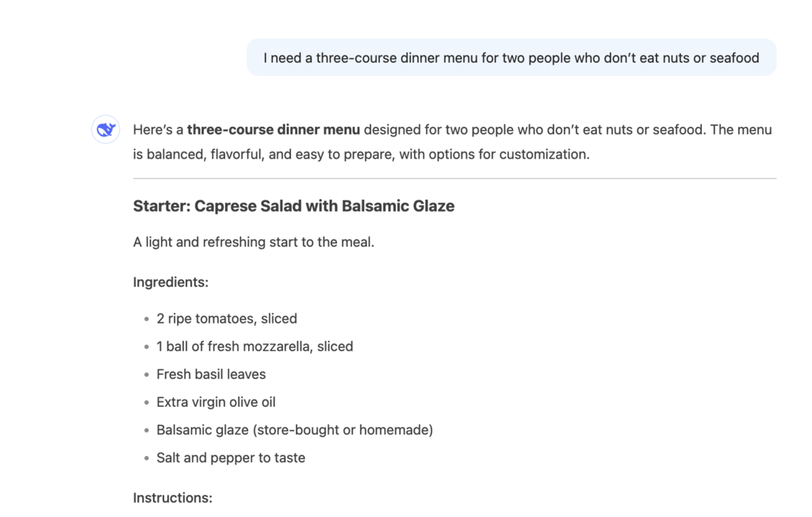Click the Balsamic glaze list item
Screen dimensions: 812x517
(294, 430)
